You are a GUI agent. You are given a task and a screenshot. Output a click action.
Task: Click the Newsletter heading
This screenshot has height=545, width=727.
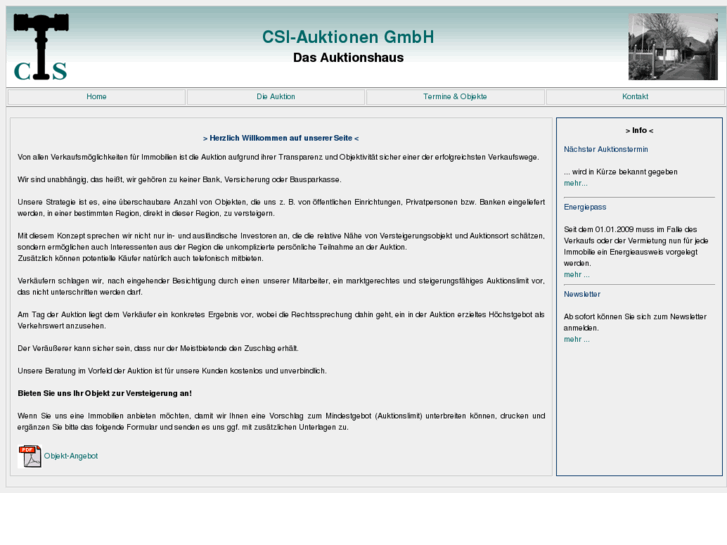click(582, 294)
